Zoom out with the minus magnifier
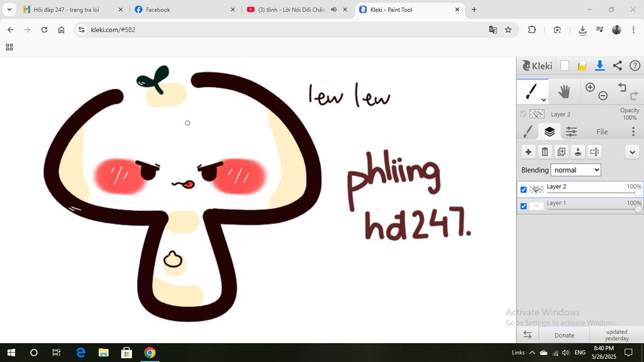The width and height of the screenshot is (644, 362). (x=603, y=96)
